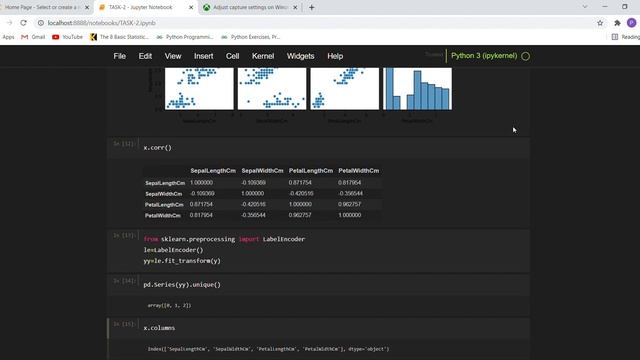640x360 pixels.
Task: Click the kernel idle indicator circle
Action: point(526,56)
